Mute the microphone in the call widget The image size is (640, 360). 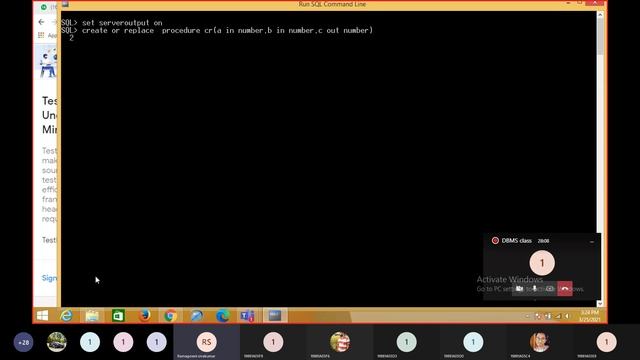tap(535, 289)
